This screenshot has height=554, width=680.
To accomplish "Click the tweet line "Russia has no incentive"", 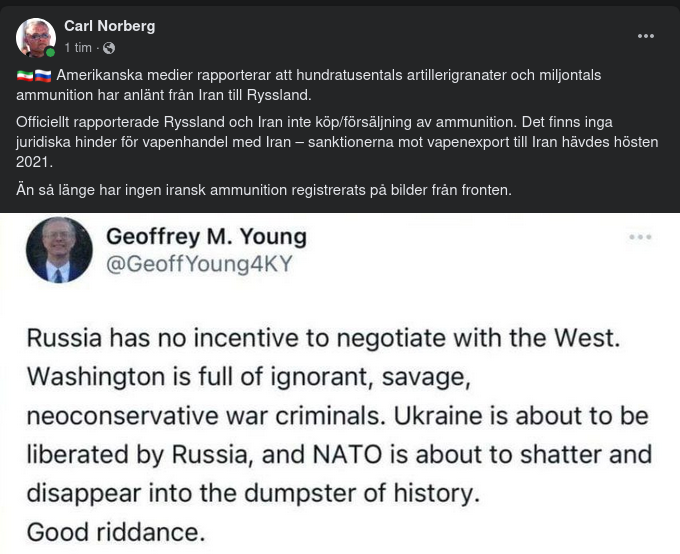I will (322, 337).
